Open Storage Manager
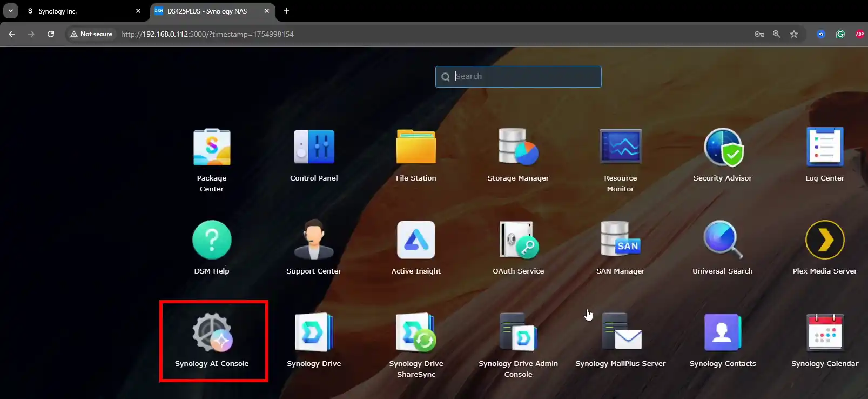The width and height of the screenshot is (868, 399). click(x=518, y=147)
